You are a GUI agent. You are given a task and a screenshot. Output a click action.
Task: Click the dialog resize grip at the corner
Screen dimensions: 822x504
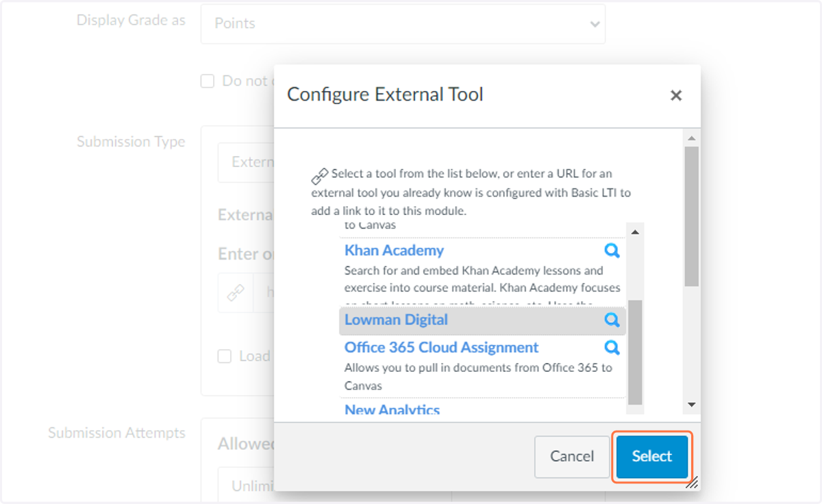pos(693,483)
